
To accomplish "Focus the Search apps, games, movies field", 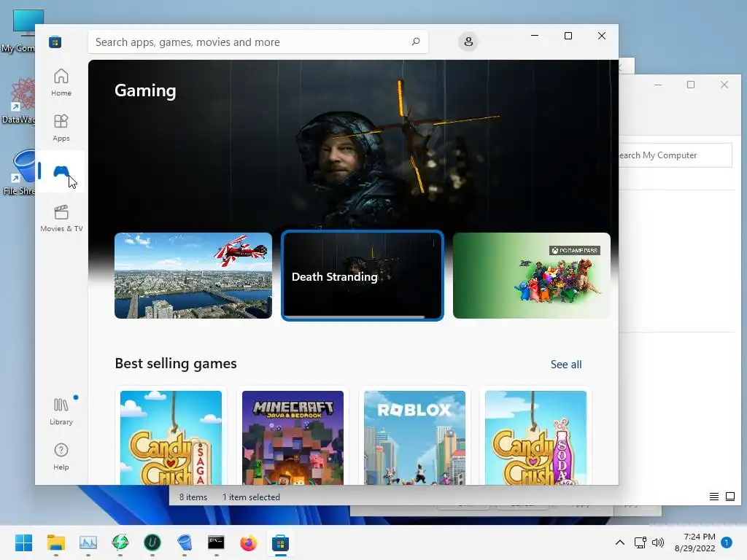I will point(258,42).
